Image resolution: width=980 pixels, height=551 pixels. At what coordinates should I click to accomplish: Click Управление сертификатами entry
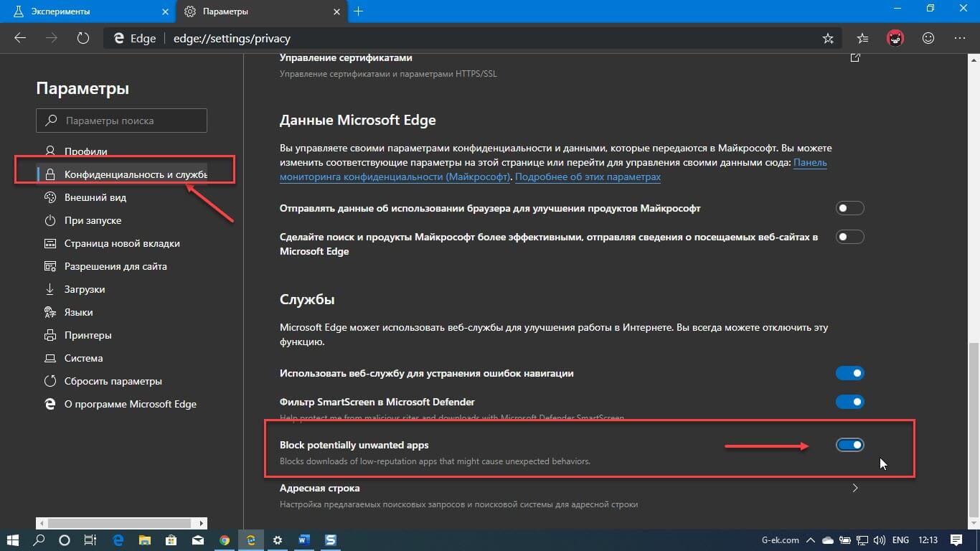pyautogui.click(x=346, y=57)
